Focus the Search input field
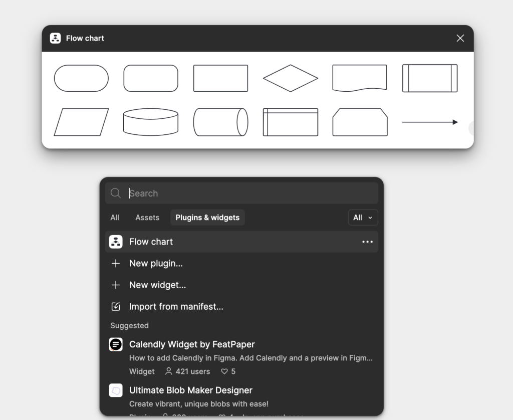Screen dimensions: 513x420 (241, 193)
